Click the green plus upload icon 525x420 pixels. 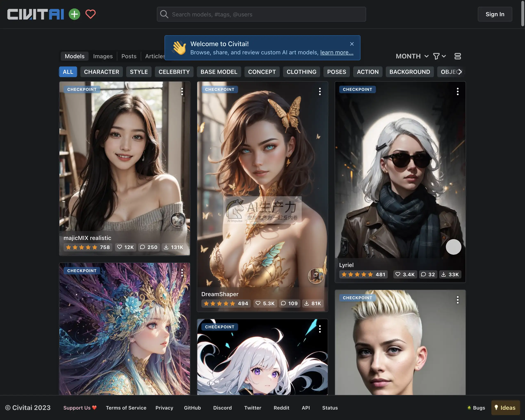coord(74,14)
